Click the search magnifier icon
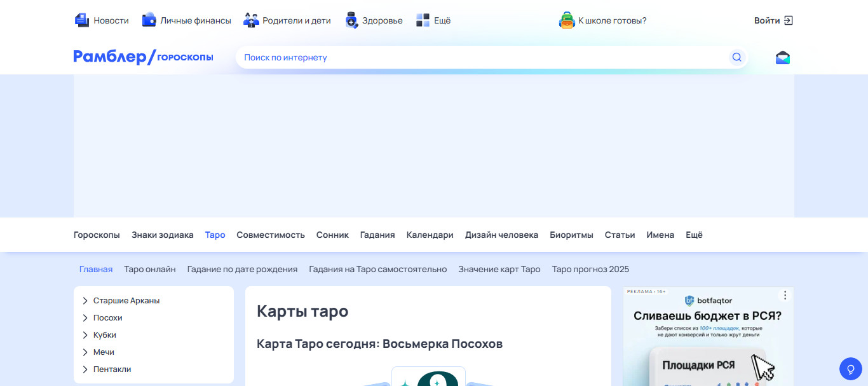The image size is (868, 386). [x=736, y=57]
